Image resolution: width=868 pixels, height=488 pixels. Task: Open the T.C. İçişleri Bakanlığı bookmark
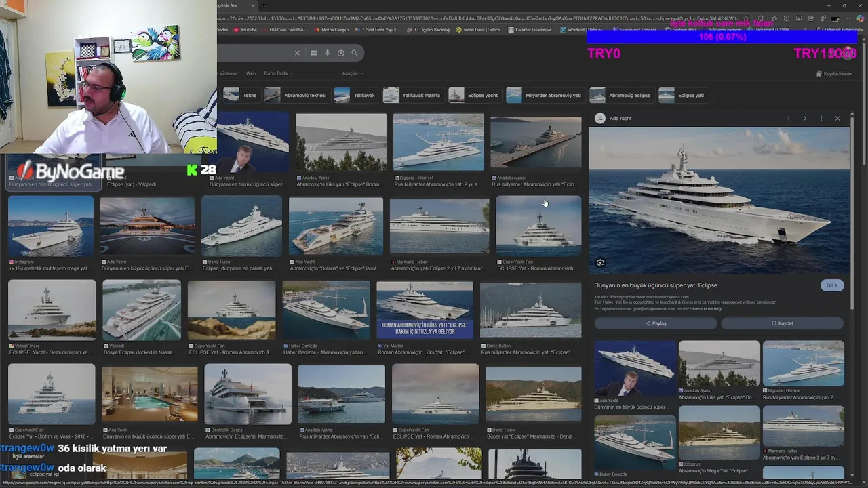click(x=428, y=30)
